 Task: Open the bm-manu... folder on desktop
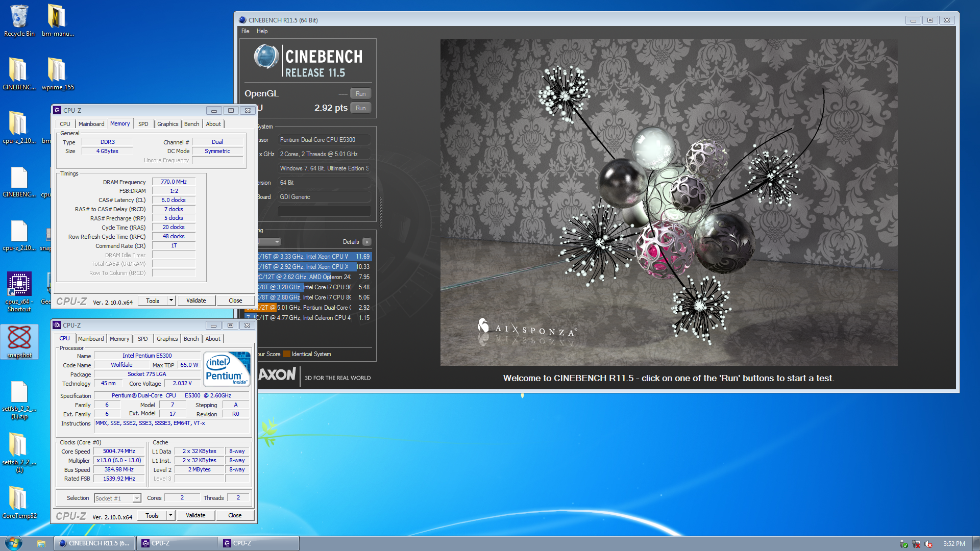click(58, 20)
